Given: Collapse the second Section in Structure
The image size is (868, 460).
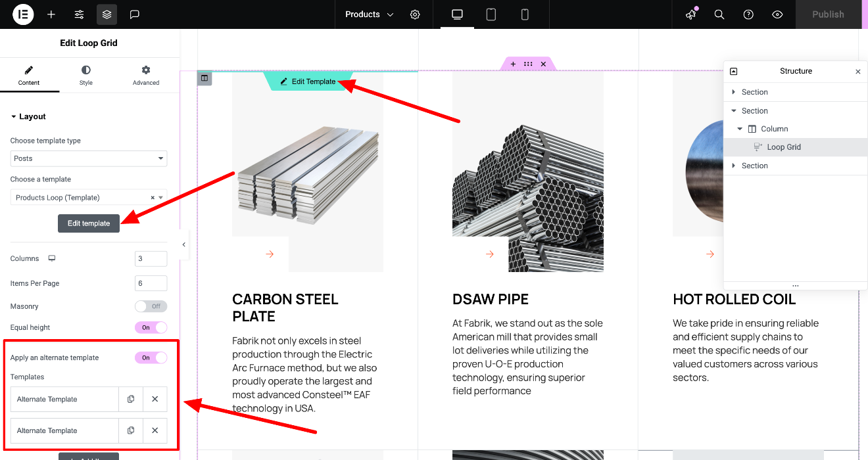Looking at the screenshot, I should point(734,111).
